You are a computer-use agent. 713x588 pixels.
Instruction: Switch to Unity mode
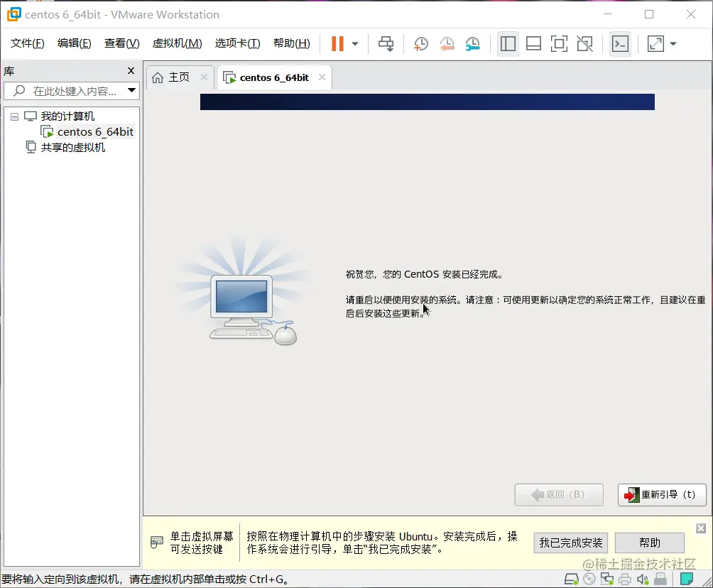[x=584, y=43]
